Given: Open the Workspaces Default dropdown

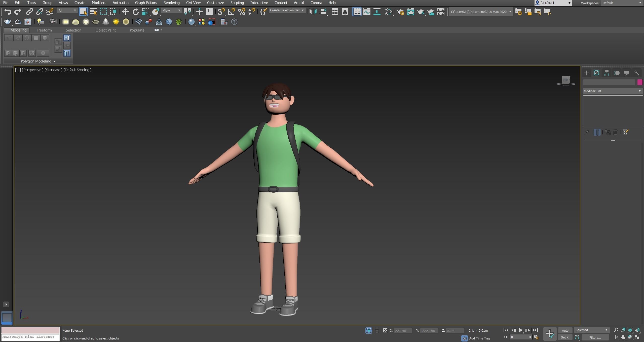Looking at the screenshot, I should pyautogui.click(x=622, y=3).
